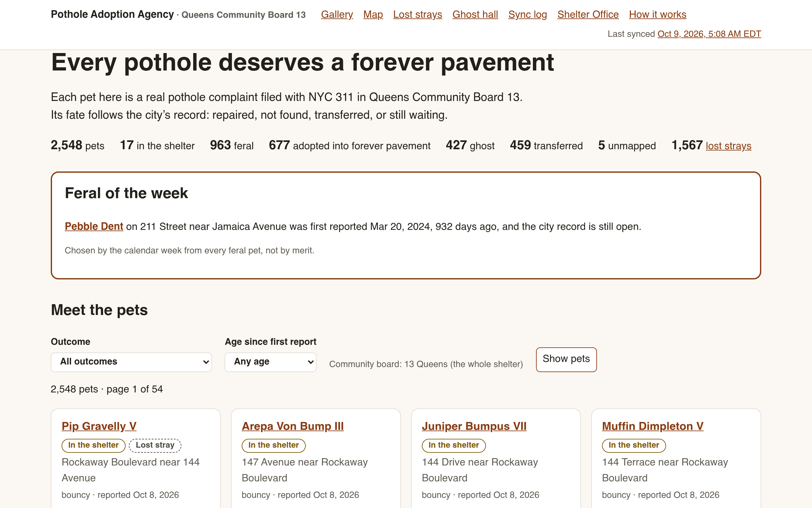The image size is (812, 508).
Task: Click In the shelter badge on Juniper Bumpus
Action: point(454,445)
